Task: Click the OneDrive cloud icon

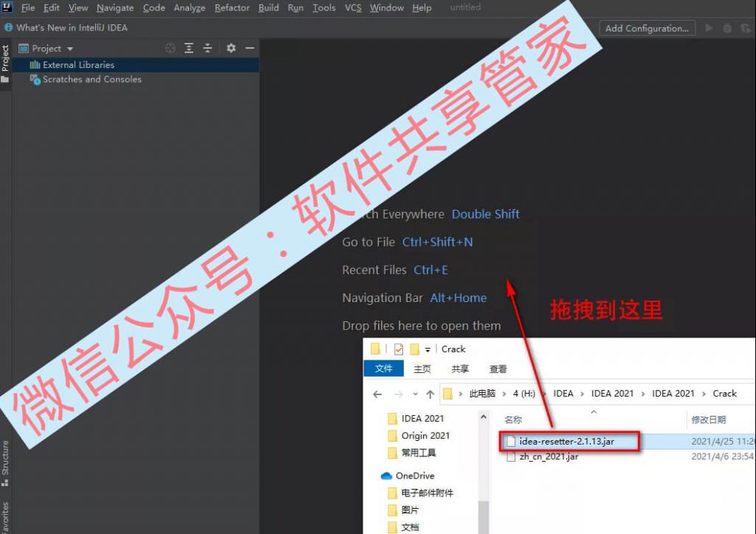Action: pyautogui.click(x=386, y=476)
